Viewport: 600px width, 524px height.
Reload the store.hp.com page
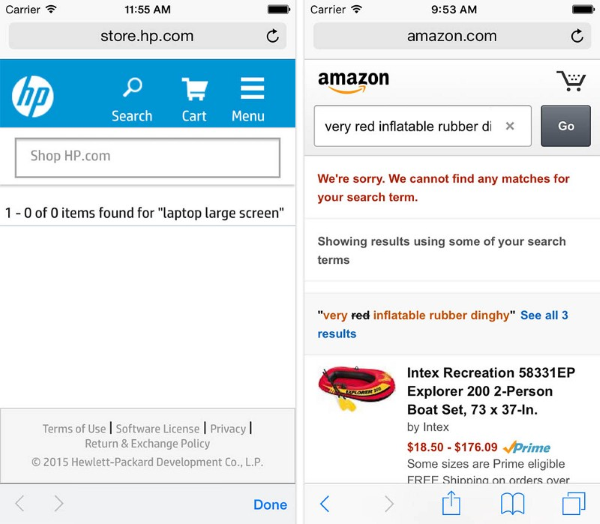(x=273, y=37)
